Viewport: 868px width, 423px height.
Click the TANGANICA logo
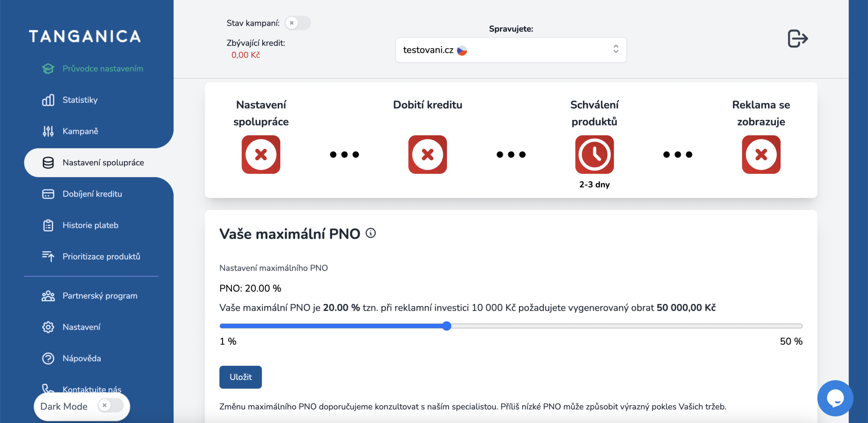coord(85,36)
